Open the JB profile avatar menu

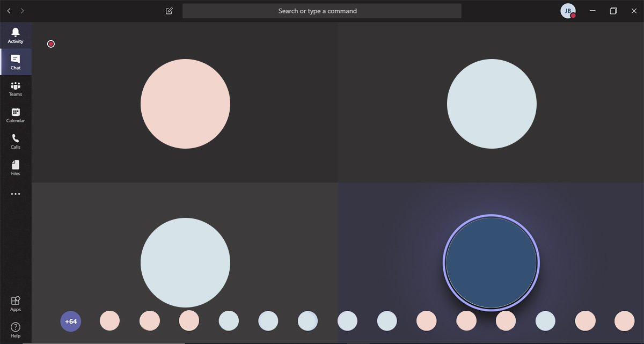pyautogui.click(x=568, y=11)
